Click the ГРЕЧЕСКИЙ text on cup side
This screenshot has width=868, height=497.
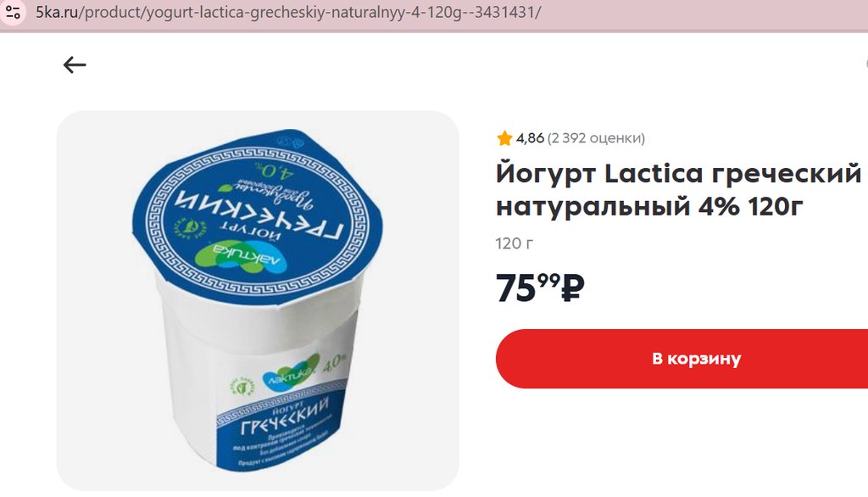285,419
